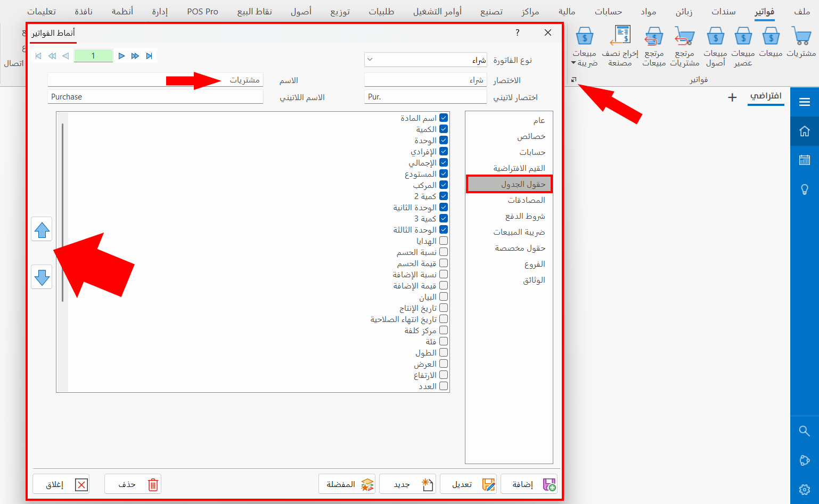
Task: Go to next record arrow
Action: [x=121, y=56]
